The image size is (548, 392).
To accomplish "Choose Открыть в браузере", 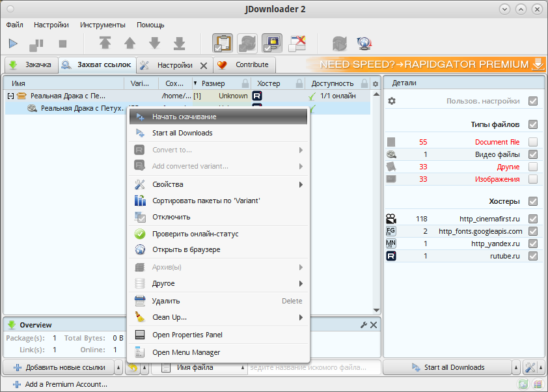I will tap(218, 249).
